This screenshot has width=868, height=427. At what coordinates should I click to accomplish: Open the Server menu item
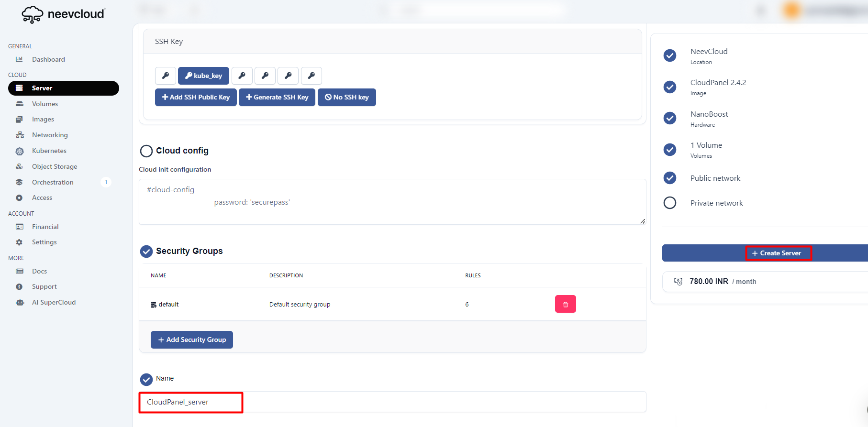pyautogui.click(x=63, y=88)
